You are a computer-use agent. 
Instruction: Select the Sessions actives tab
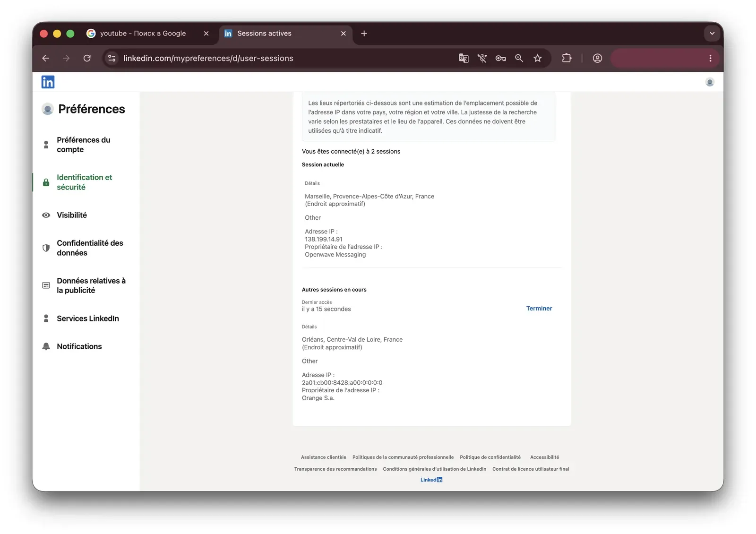pos(286,34)
